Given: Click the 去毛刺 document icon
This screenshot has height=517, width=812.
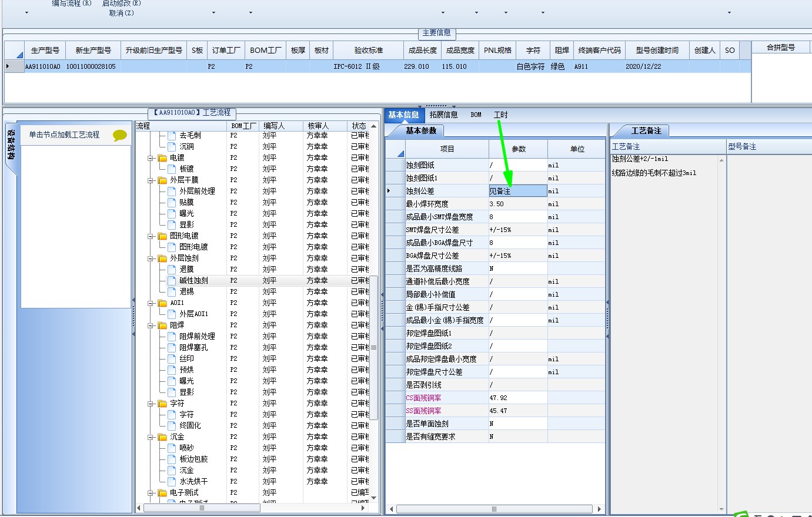Looking at the screenshot, I should 172,136.
